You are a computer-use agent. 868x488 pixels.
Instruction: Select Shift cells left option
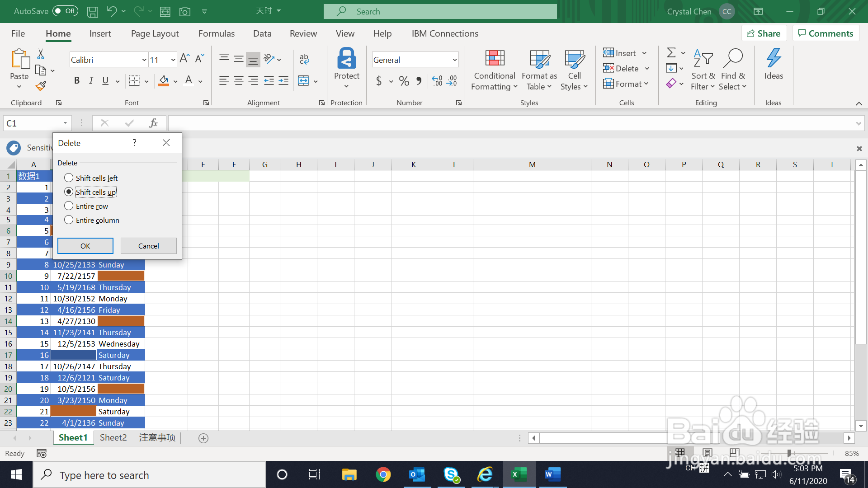coord(91,178)
